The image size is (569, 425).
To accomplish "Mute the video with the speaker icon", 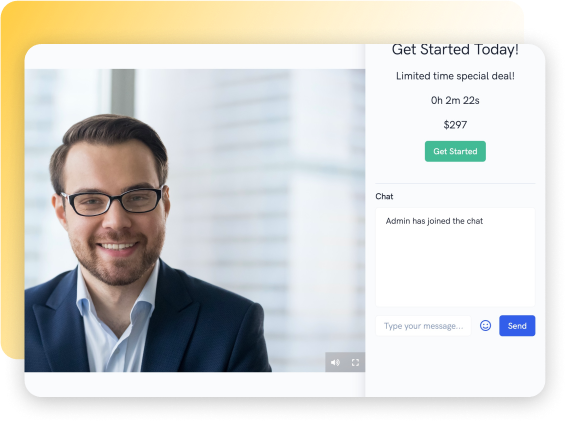I will point(335,362).
